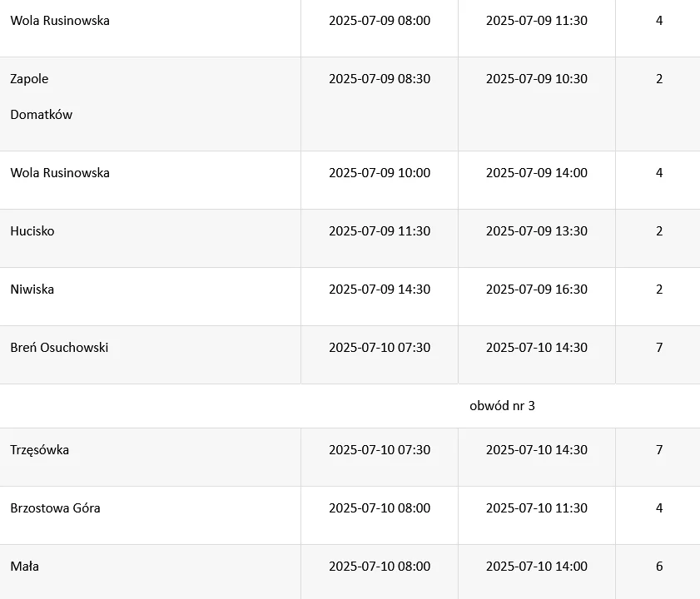Click start time 2025-07-09 10:00
Viewport: 700px width, 599px height.
tap(380, 173)
